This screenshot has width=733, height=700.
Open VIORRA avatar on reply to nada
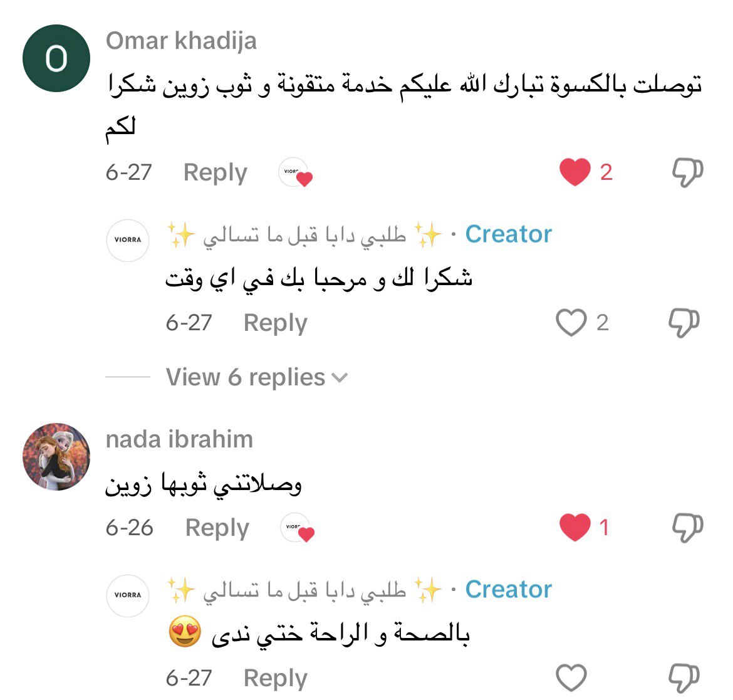128,595
